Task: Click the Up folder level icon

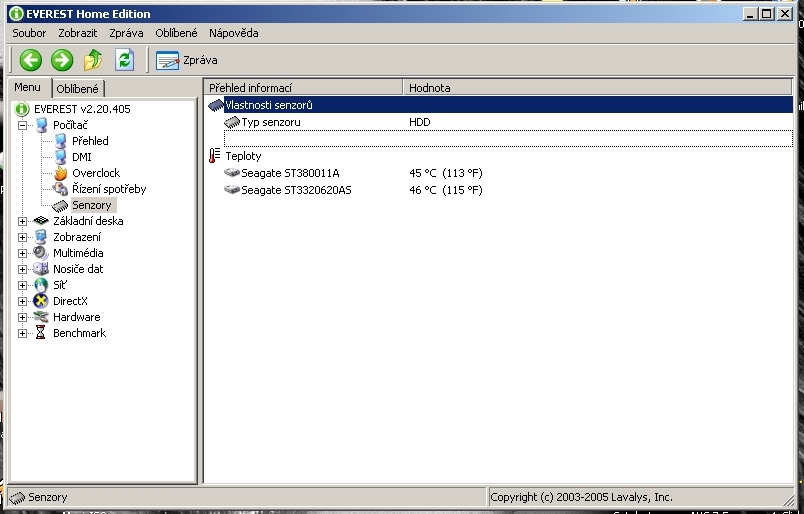Action: tap(93, 60)
